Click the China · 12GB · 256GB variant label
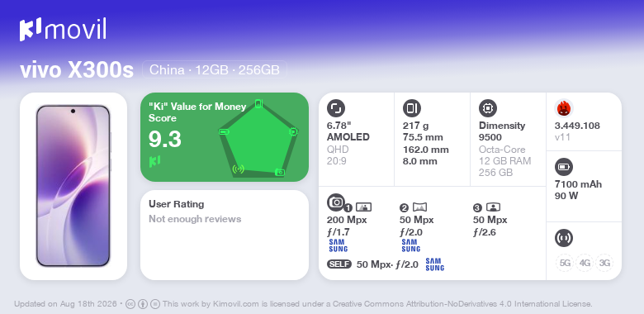The image size is (644, 314). coord(215,70)
